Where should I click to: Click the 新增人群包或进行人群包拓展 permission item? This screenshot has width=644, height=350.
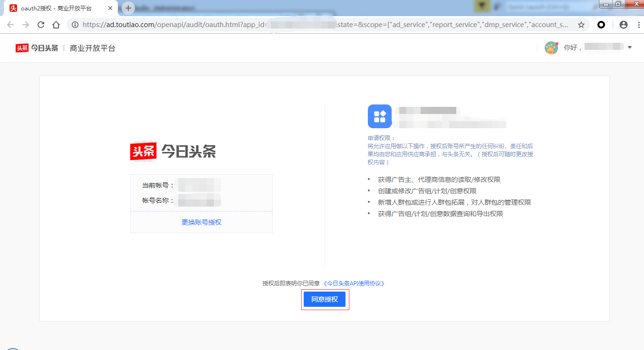(454, 202)
